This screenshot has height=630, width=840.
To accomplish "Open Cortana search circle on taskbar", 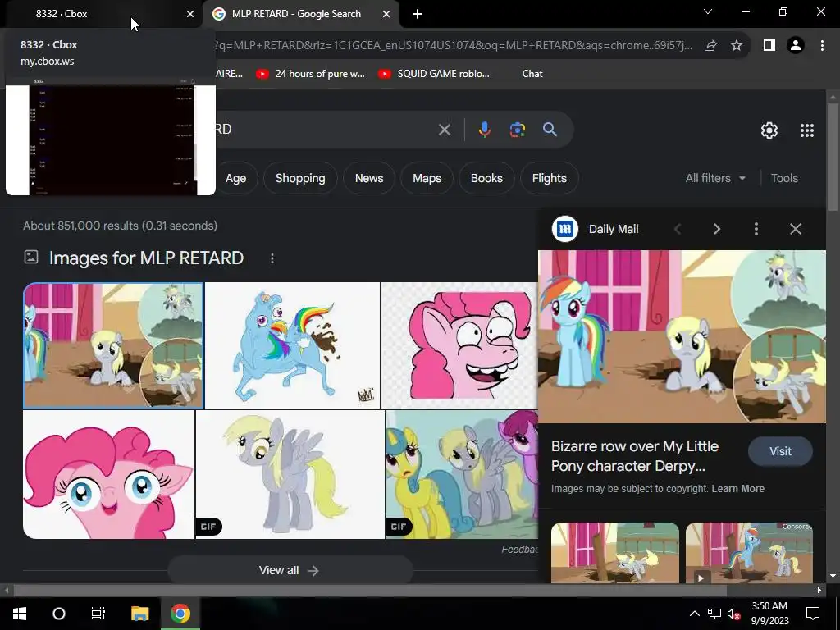I will coord(59,614).
